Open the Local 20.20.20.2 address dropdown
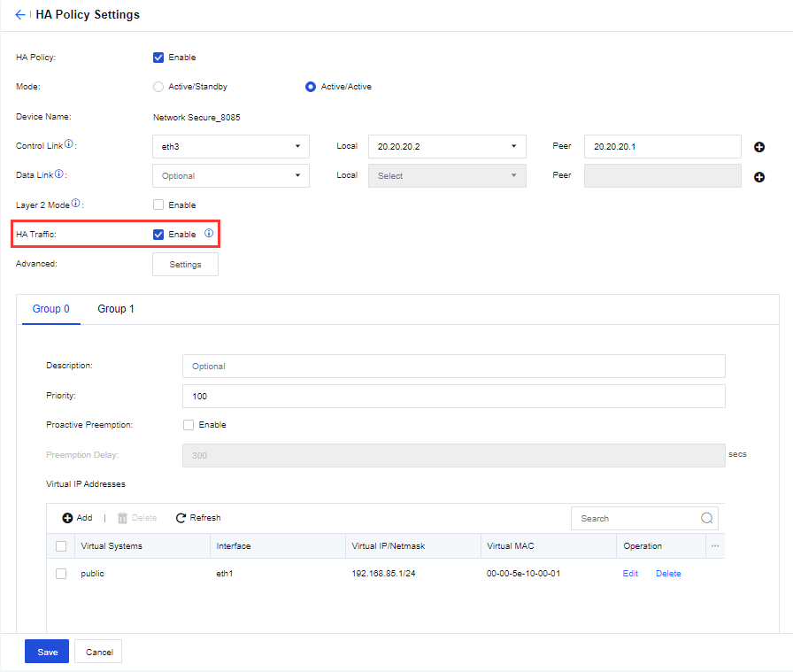Image resolution: width=793 pixels, height=672 pixels. 447,147
